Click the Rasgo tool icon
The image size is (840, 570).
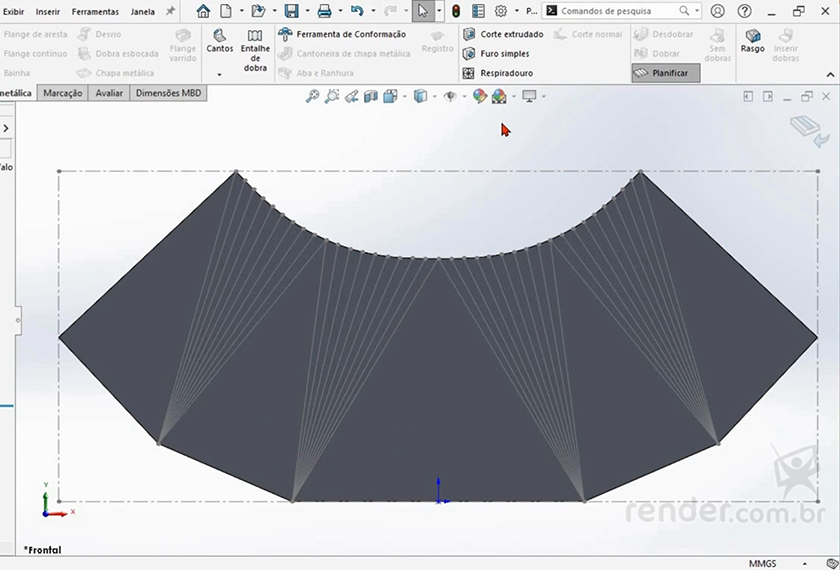tap(752, 40)
